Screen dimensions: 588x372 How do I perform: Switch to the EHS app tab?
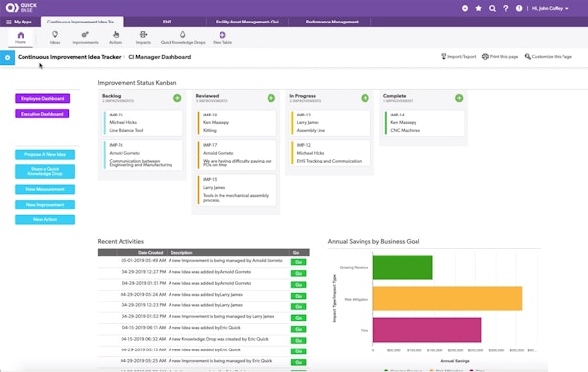coord(167,22)
